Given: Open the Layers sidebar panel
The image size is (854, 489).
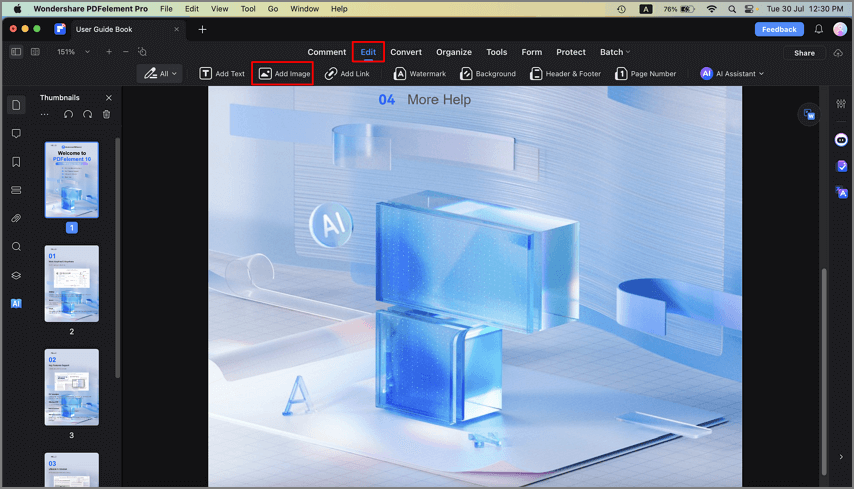Looking at the screenshot, I should pos(16,275).
